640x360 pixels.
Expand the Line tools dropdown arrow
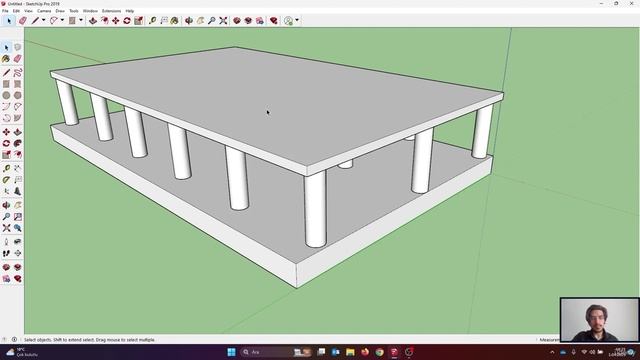44,20
